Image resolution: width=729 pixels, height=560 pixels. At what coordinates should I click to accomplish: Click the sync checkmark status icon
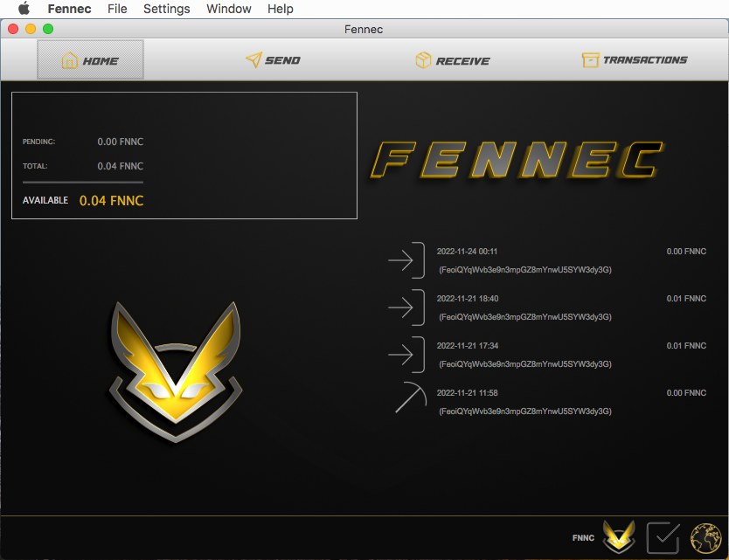pos(663,537)
